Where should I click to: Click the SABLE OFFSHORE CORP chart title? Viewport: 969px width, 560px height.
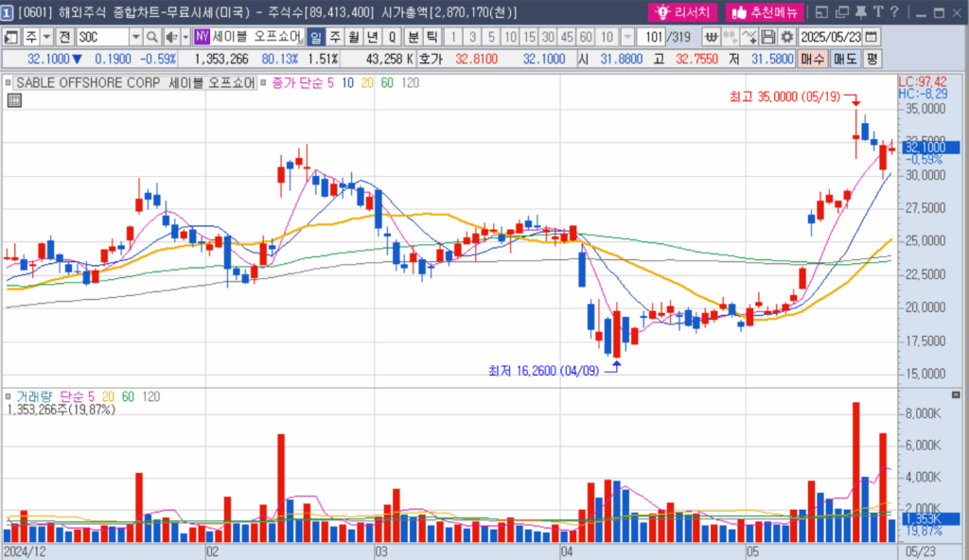click(x=135, y=82)
